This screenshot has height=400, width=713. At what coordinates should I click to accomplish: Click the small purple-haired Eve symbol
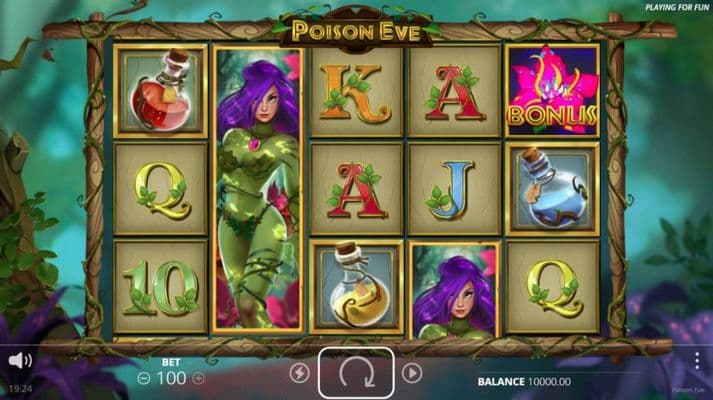point(455,290)
